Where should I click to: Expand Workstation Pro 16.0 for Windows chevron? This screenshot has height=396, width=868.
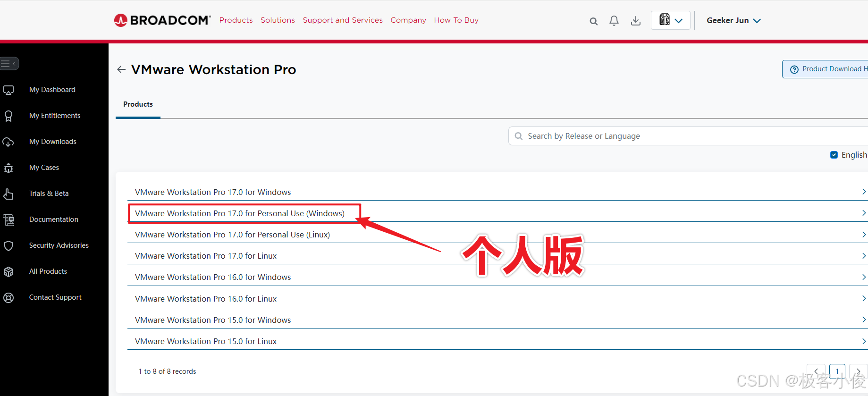click(864, 277)
